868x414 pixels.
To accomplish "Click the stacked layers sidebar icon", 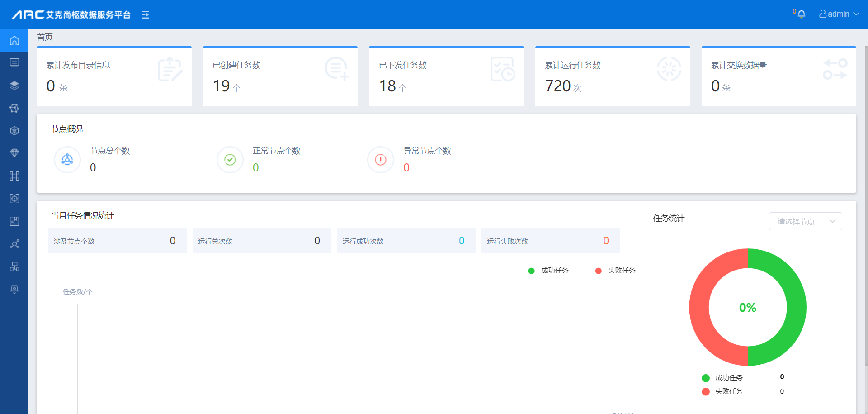I will (14, 86).
